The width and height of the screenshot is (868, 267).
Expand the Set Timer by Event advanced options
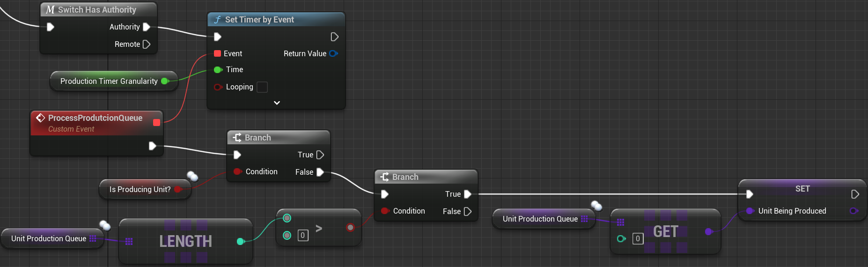277,103
